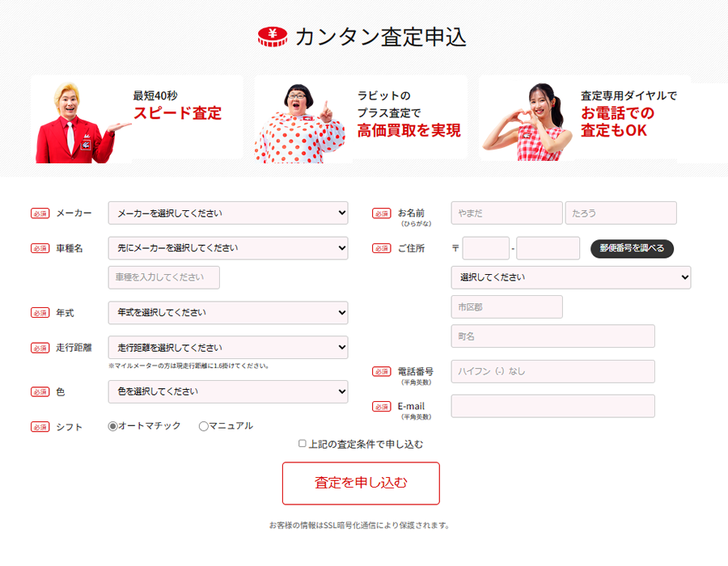Open the メーカー dropdown
Screen dimensions: 728x566
click(x=227, y=213)
